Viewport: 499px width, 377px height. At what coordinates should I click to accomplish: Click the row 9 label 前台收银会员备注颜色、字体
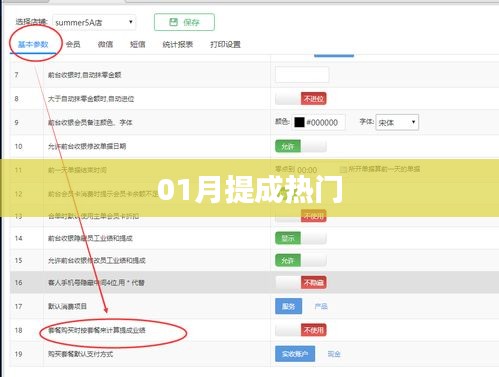point(90,123)
